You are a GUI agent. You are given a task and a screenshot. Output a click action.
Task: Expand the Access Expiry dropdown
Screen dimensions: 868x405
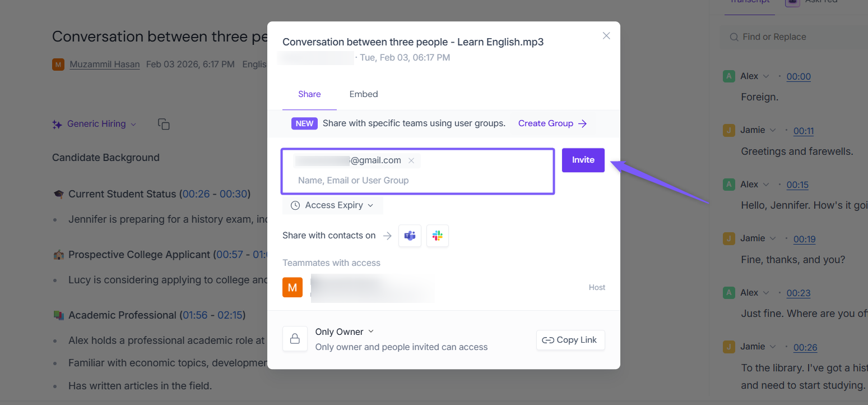pyautogui.click(x=333, y=205)
